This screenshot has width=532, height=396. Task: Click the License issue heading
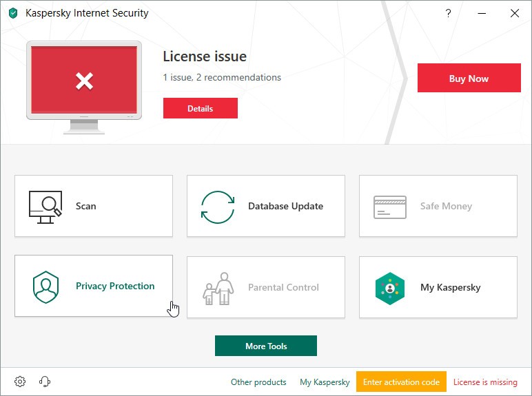click(205, 56)
